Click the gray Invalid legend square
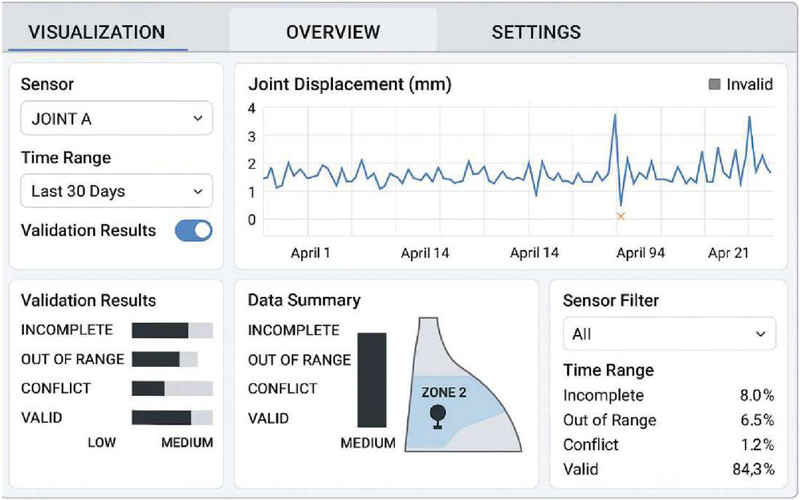This screenshot has width=800, height=500. point(714,85)
